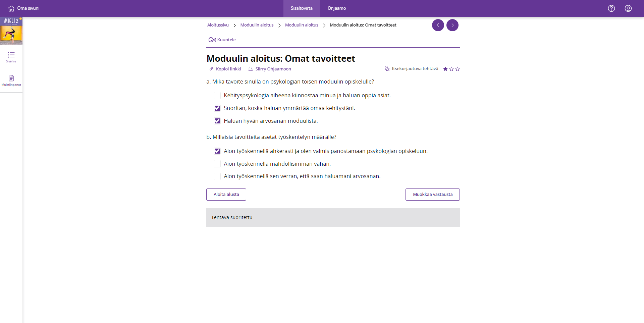Viewport: 644px width, 323px height.
Task: Go to the previous page arrow
Action: point(438,25)
